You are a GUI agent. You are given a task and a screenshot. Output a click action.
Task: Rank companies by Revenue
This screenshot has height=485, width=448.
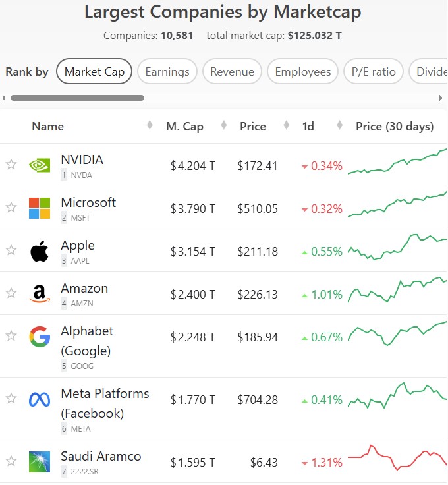pyautogui.click(x=232, y=71)
